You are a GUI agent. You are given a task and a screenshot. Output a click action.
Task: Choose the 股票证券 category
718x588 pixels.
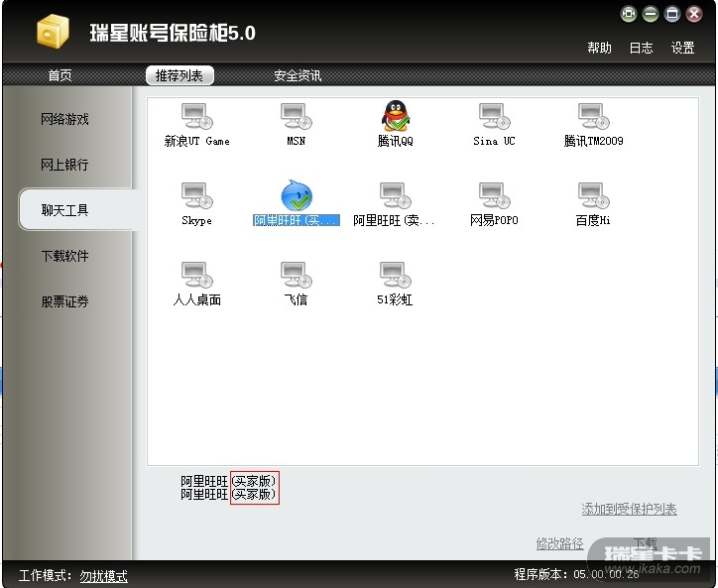[64, 301]
